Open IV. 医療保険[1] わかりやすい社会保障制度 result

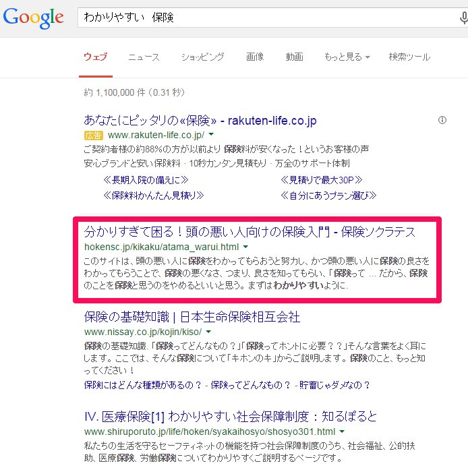point(230,417)
